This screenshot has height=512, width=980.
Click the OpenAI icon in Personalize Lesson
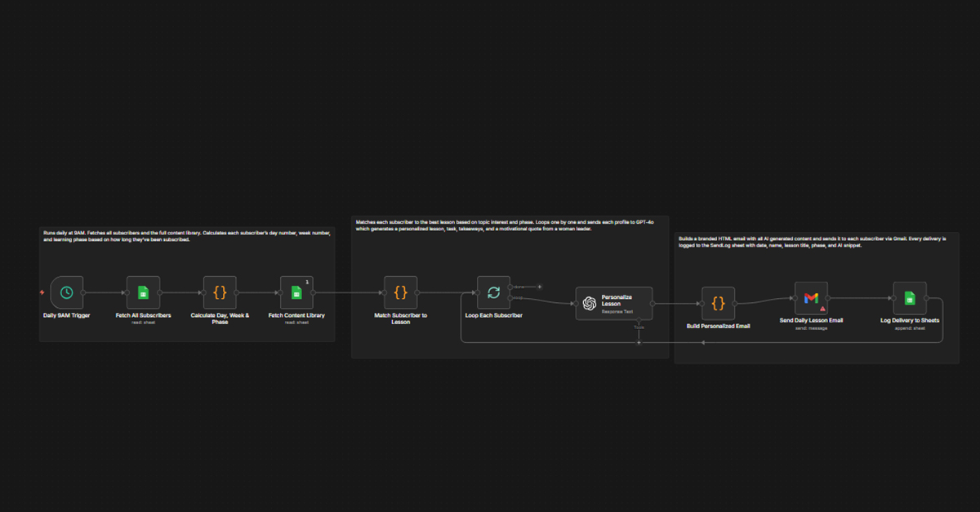pos(589,304)
